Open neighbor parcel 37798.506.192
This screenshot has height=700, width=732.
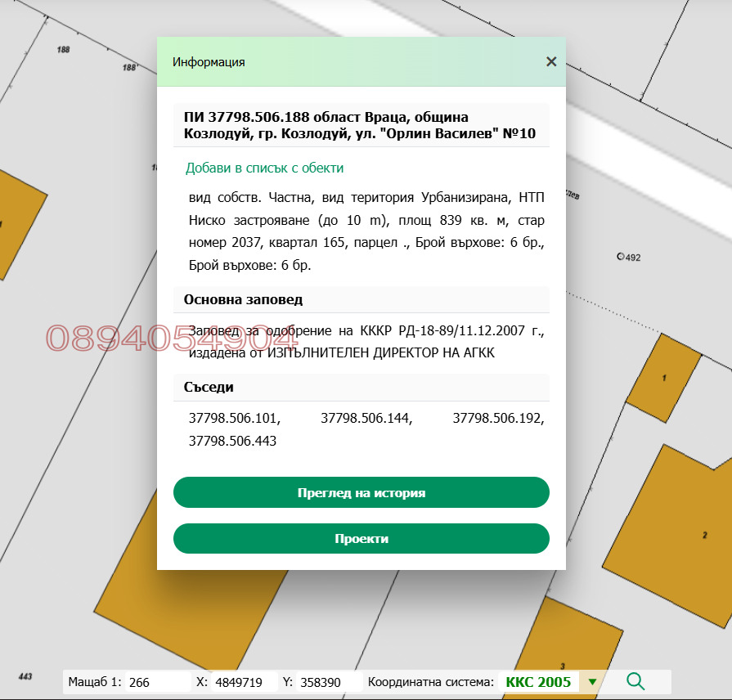(x=498, y=418)
